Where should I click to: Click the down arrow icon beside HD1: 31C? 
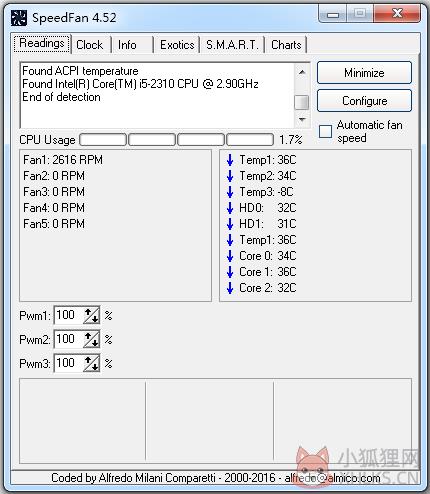(x=230, y=224)
